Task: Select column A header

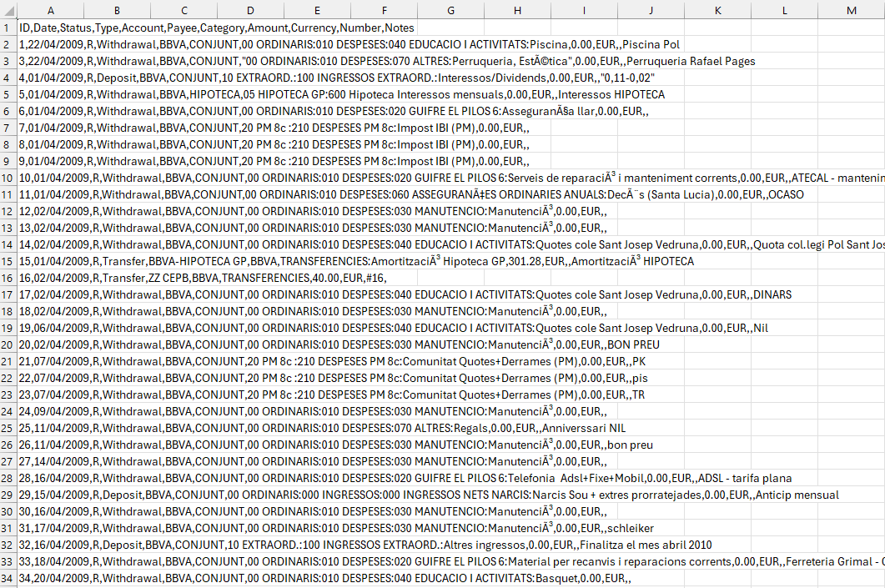Action: click(x=50, y=10)
